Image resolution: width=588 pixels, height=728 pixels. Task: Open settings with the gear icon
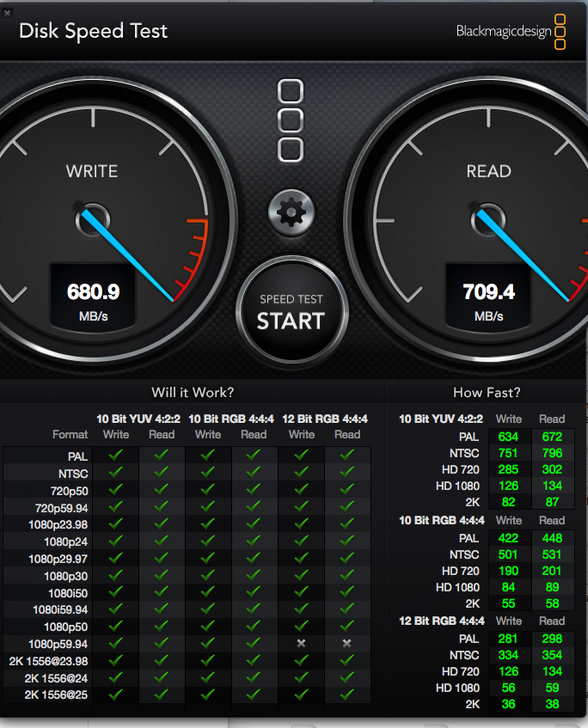(x=291, y=212)
